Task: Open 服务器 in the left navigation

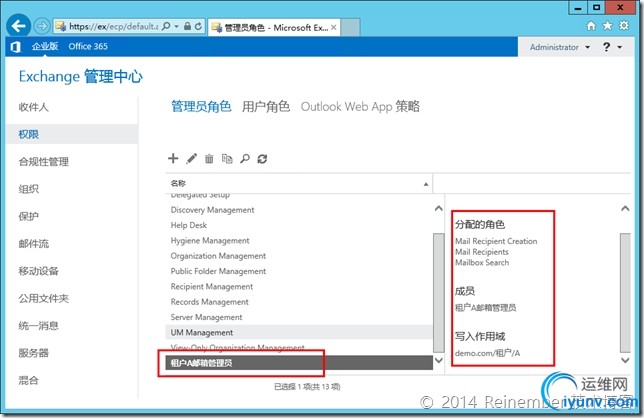Action: click(33, 353)
